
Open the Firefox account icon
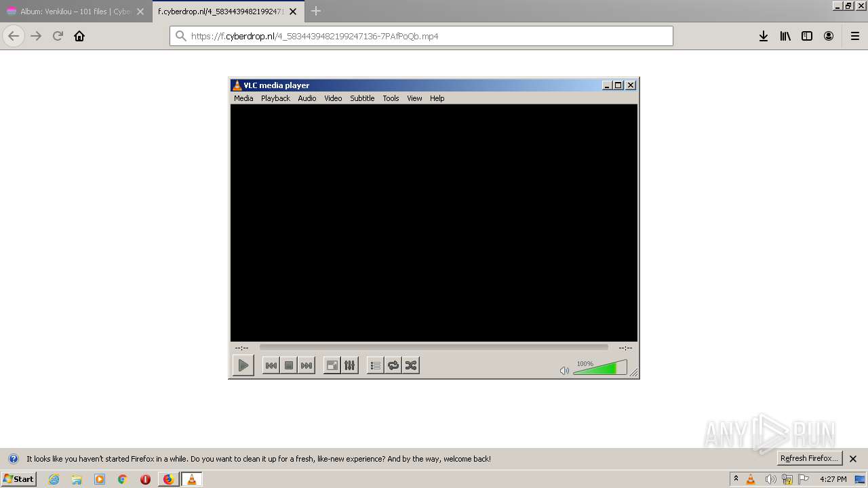pos(829,36)
